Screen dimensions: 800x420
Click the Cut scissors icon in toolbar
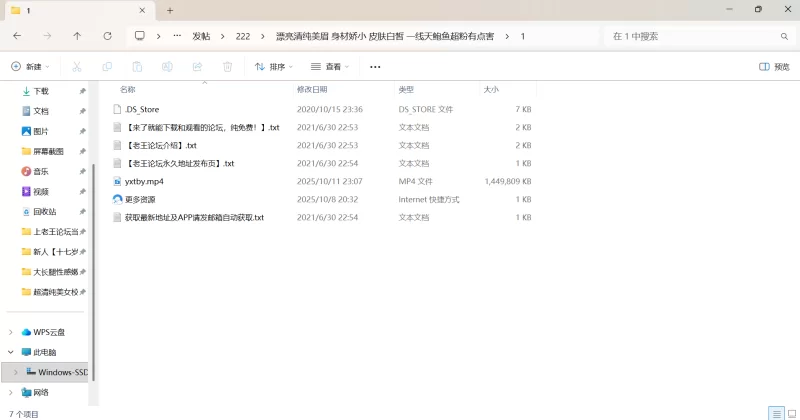pos(76,67)
